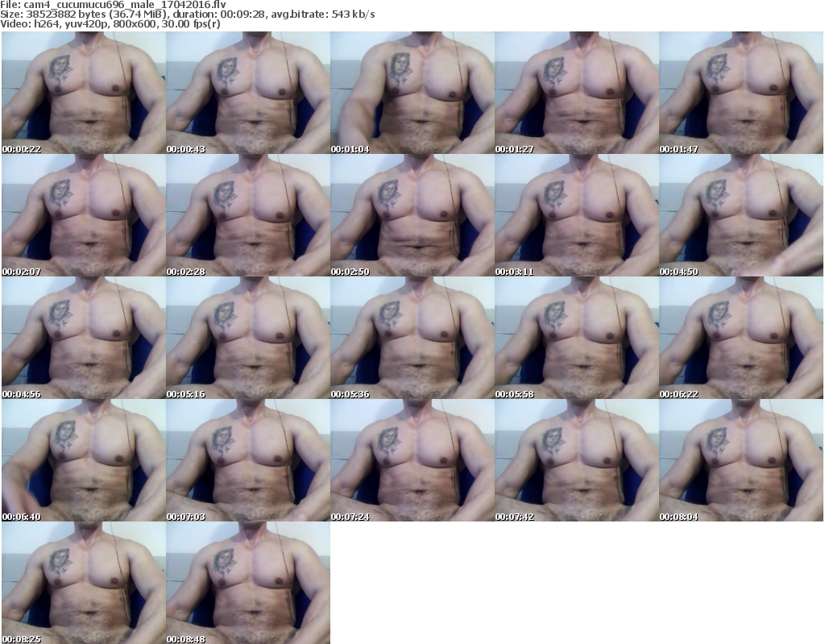
Task: Select the frame marked 00:05:58
Action: point(577,338)
